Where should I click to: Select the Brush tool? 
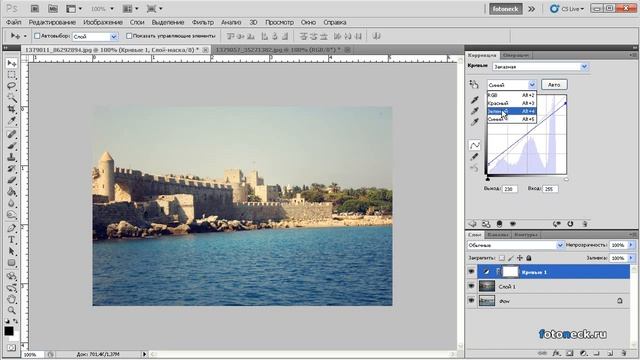(x=11, y=146)
